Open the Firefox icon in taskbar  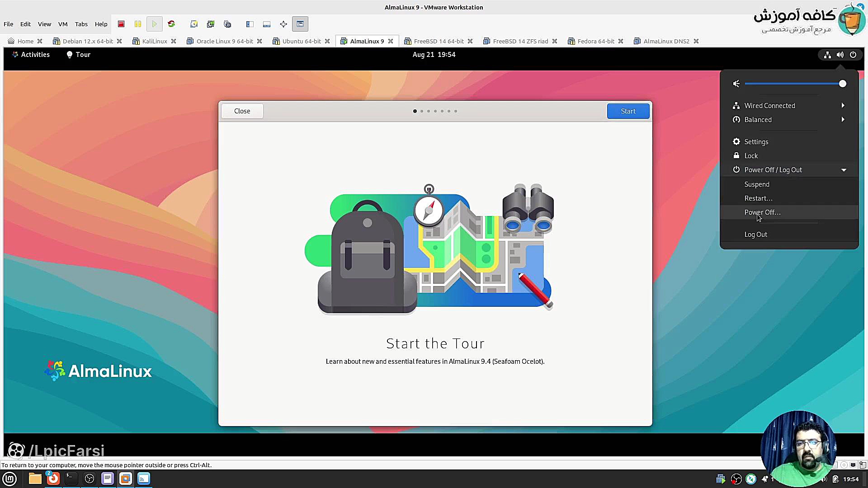(x=53, y=479)
